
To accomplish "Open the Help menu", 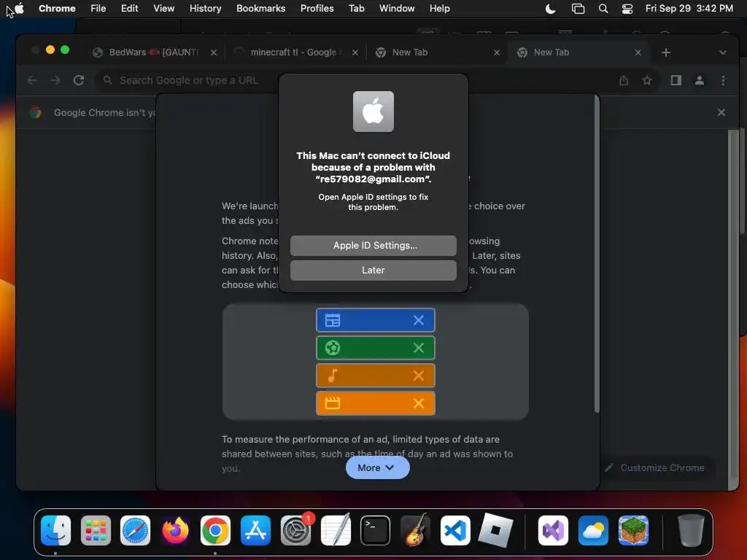I will click(x=439, y=8).
